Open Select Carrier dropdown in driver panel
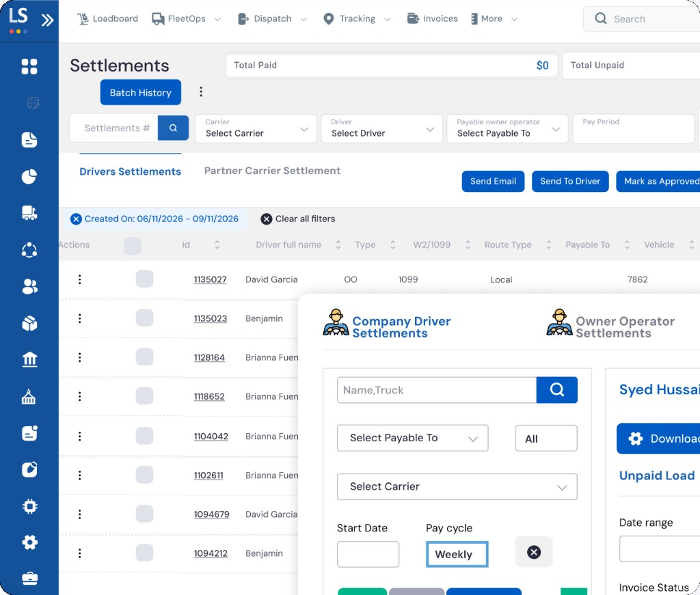The image size is (700, 595). click(x=457, y=486)
